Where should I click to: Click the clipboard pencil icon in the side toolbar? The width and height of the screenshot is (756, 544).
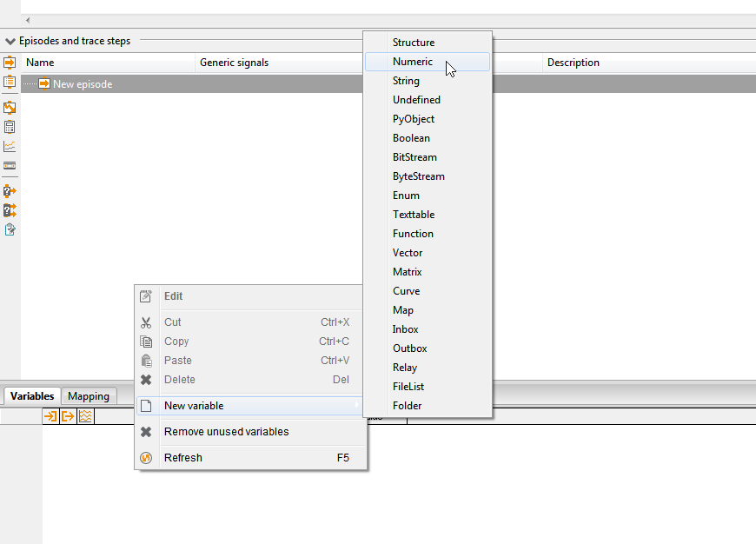pos(10,229)
